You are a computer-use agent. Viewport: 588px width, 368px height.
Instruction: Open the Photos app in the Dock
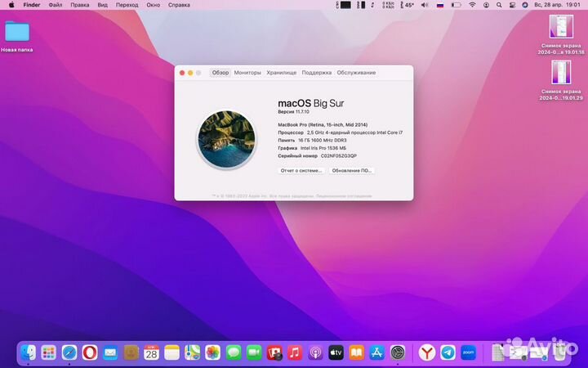(213, 352)
